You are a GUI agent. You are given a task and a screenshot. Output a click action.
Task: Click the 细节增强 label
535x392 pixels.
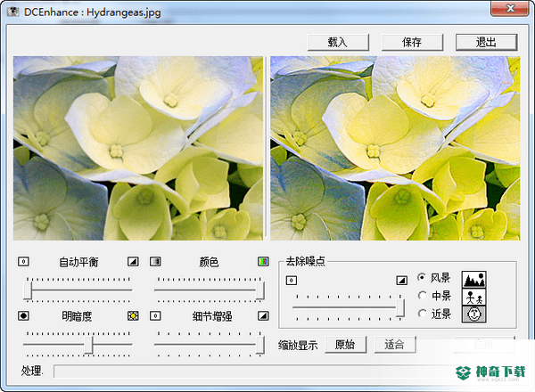coord(212,316)
